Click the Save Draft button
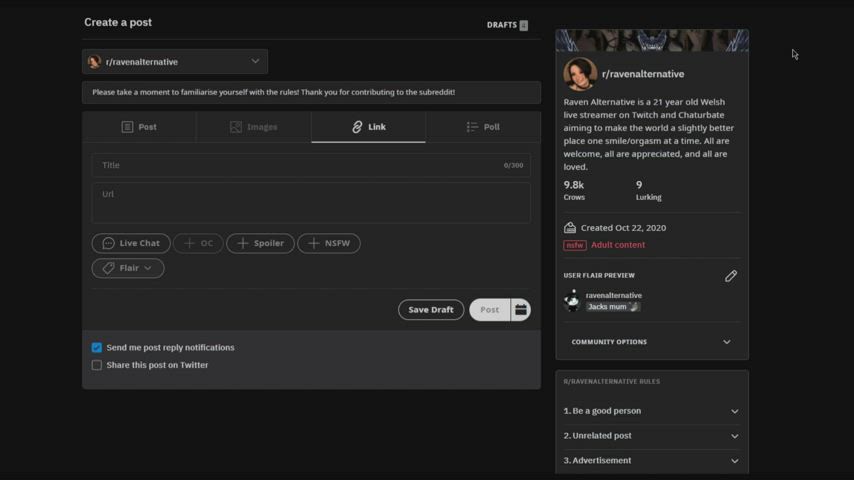The width and height of the screenshot is (854, 480). (x=431, y=309)
